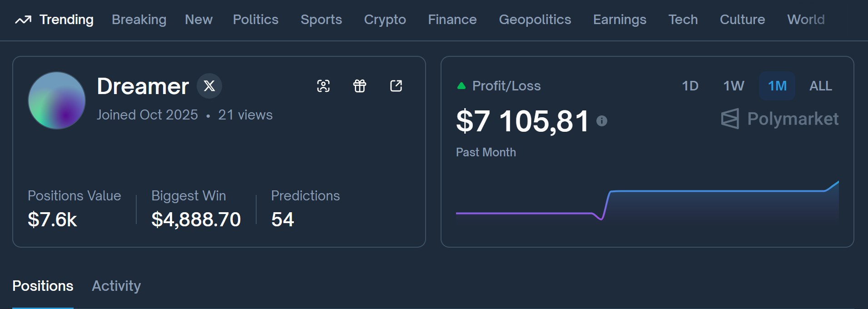Screen dimensions: 868x309
Task: Select the ALL time range
Action: (820, 86)
